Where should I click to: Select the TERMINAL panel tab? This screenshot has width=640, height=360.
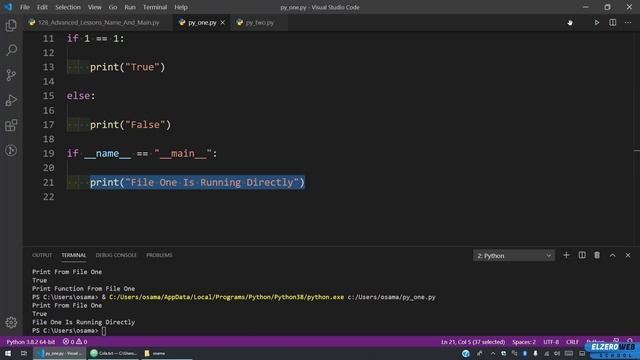(x=74, y=255)
